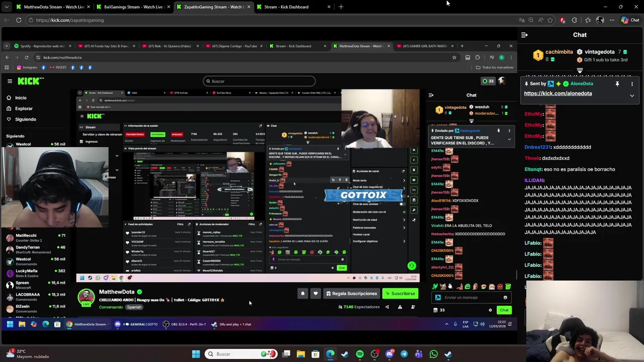Viewport: 644px width, 362px height.
Task: Open Spotify from the bottom taskbar
Action: (x=360, y=354)
